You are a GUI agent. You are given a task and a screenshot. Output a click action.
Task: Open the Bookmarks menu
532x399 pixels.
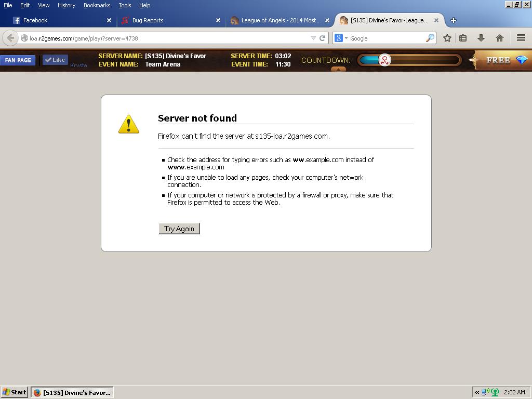(x=97, y=5)
